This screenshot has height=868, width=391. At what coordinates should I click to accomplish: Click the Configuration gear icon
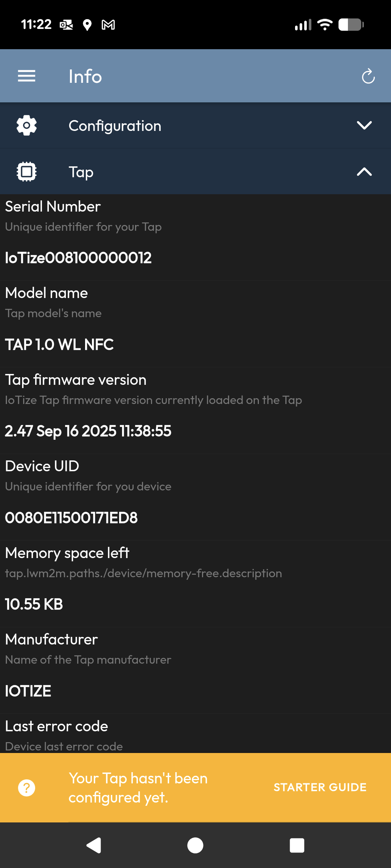coord(26,125)
